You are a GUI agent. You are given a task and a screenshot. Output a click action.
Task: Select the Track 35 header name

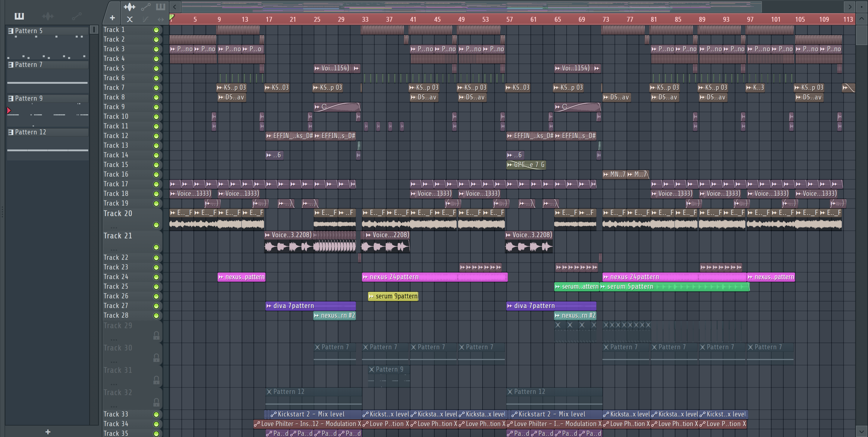(x=116, y=433)
